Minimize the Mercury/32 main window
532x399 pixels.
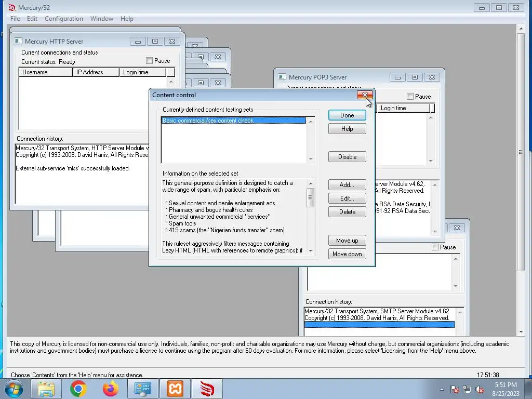(x=482, y=7)
